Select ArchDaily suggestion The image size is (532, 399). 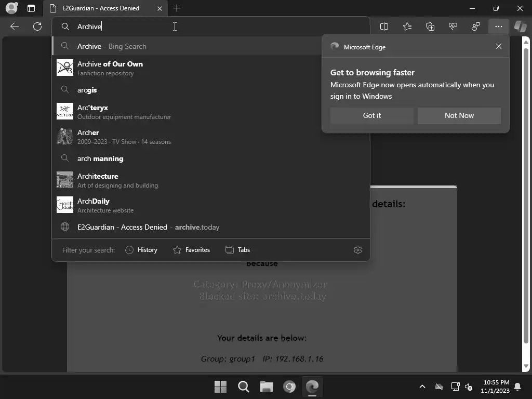pyautogui.click(x=211, y=205)
